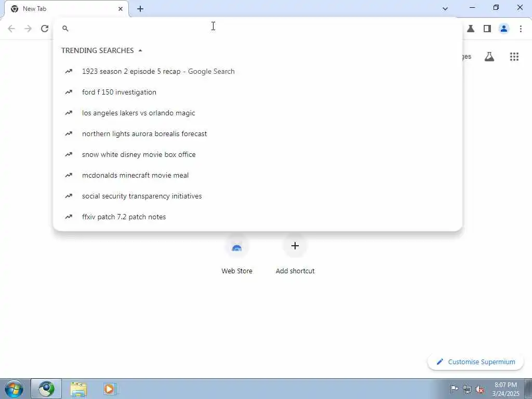
Task: Click the muted volume tray icon
Action: coord(480,389)
